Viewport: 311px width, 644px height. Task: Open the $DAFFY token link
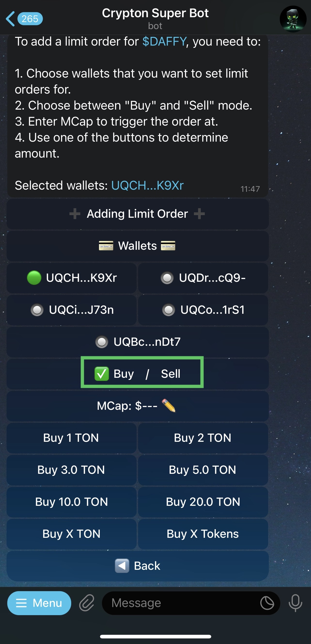164,41
